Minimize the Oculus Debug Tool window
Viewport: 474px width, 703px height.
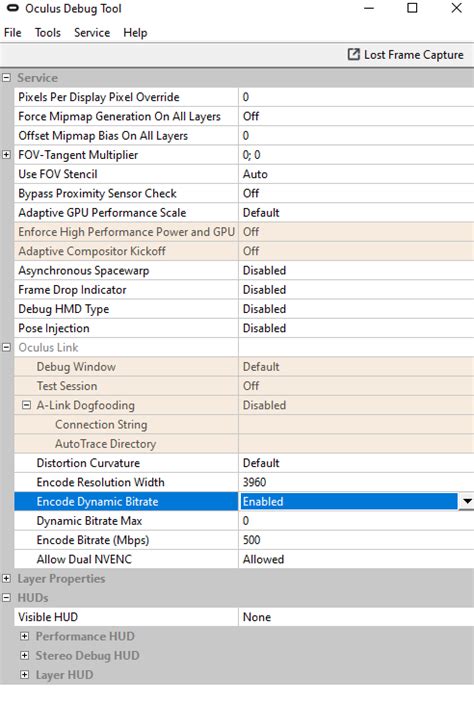pos(369,8)
